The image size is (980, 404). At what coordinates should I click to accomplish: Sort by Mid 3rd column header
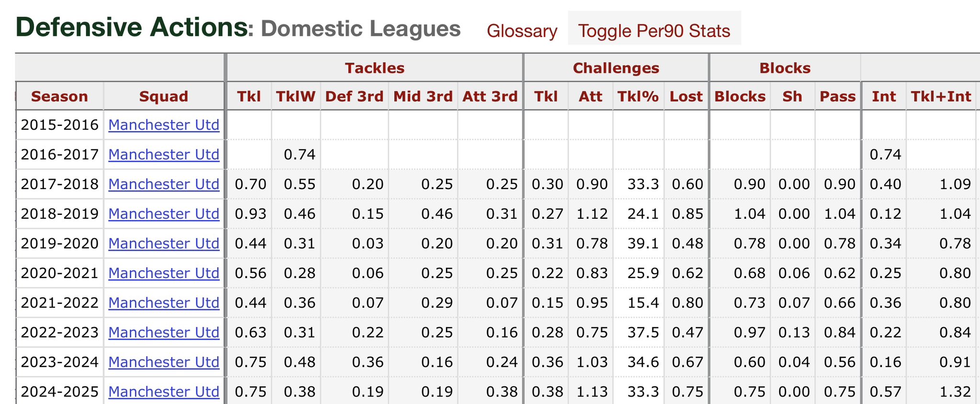pyautogui.click(x=423, y=96)
